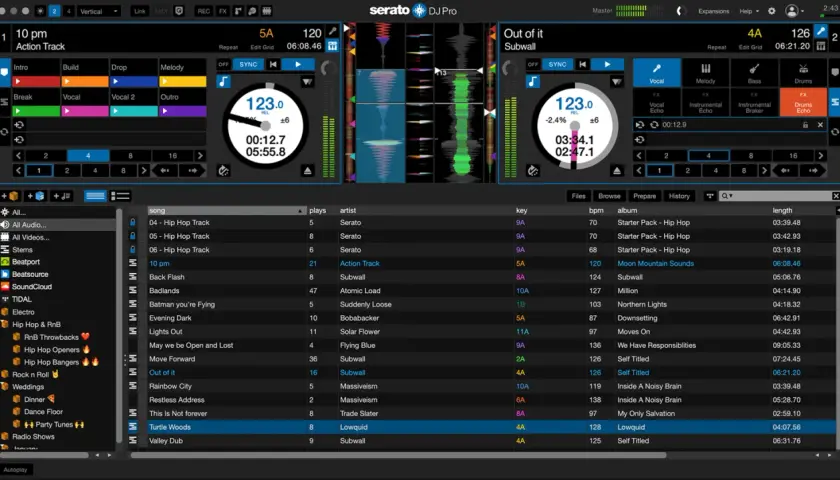
Task: Sort library by the song column header
Action: coord(227,211)
